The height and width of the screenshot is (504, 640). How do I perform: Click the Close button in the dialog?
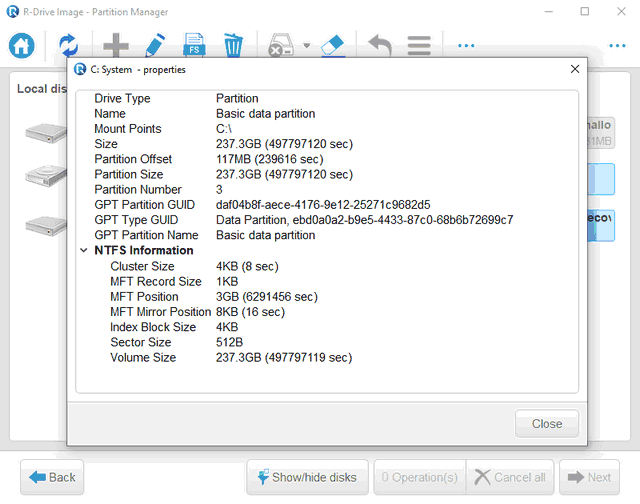(547, 424)
